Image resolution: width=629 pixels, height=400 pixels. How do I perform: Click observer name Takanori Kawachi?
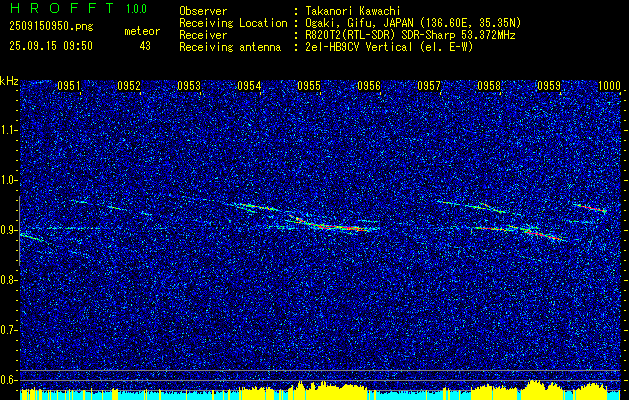[x=353, y=11]
